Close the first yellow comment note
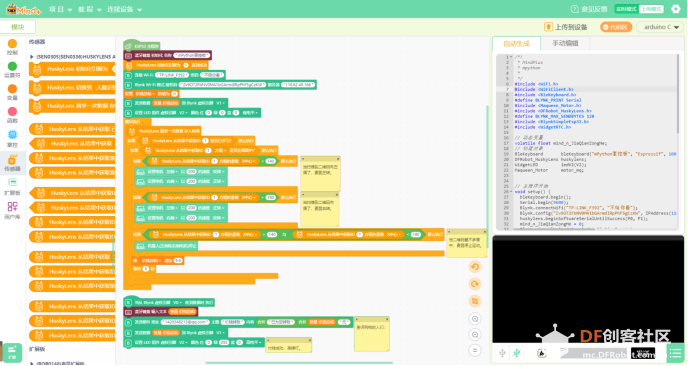 338,159
